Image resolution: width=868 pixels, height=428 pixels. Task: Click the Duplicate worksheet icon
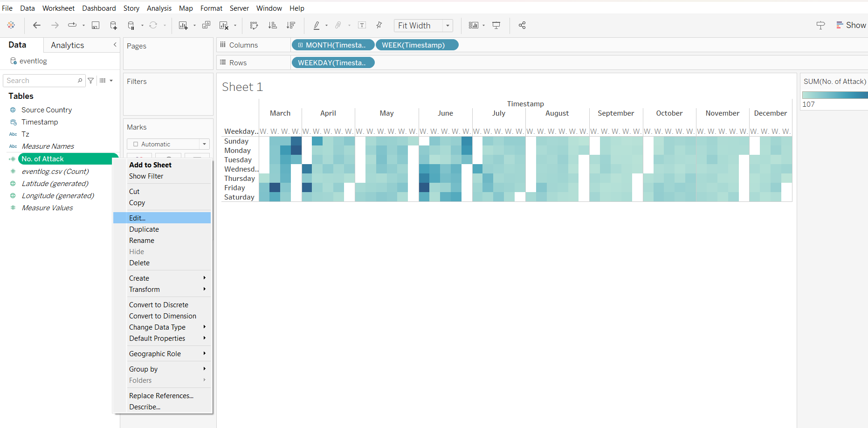[206, 26]
